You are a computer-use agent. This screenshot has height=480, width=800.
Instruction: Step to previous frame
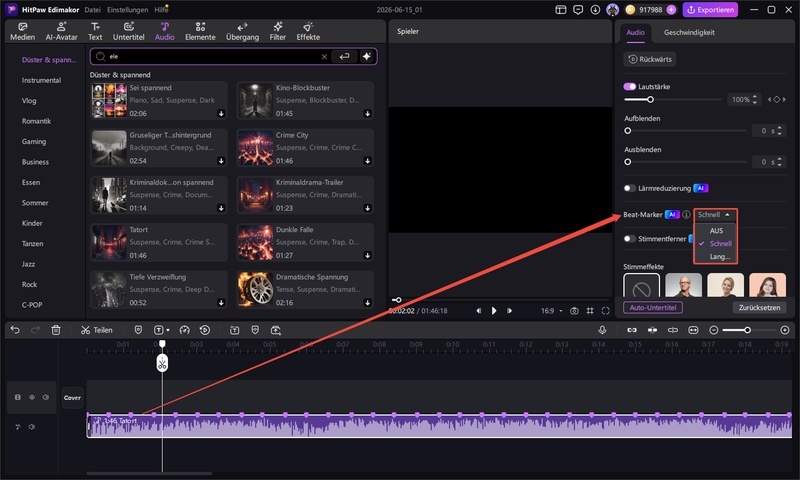(x=478, y=311)
